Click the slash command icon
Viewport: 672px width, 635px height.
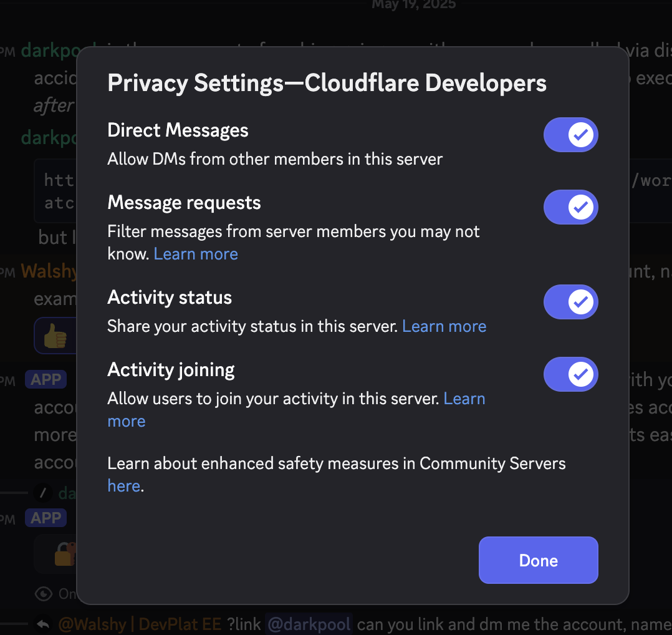pyautogui.click(x=42, y=492)
